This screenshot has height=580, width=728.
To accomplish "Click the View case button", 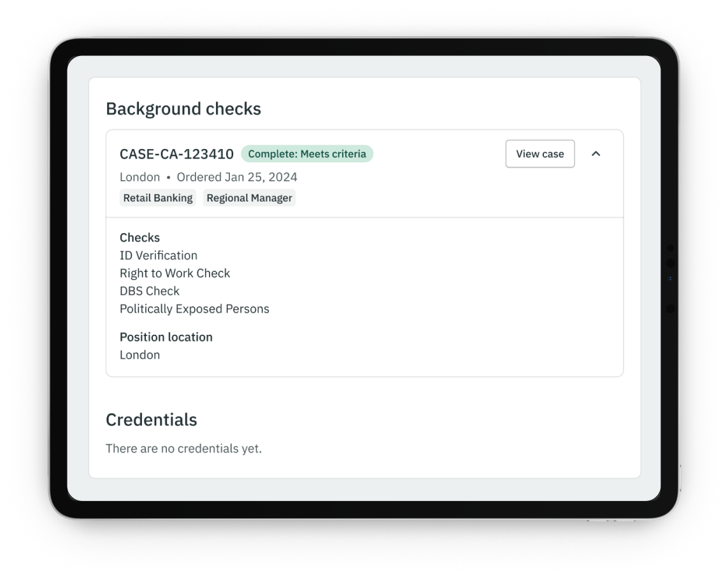I will pyautogui.click(x=539, y=154).
